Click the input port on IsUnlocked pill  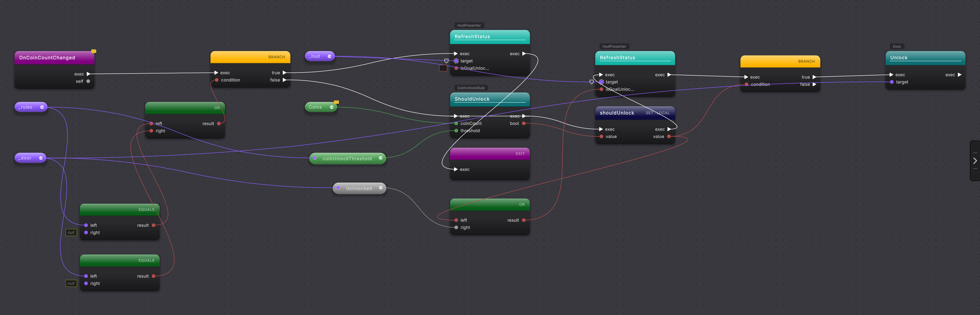[x=338, y=188]
